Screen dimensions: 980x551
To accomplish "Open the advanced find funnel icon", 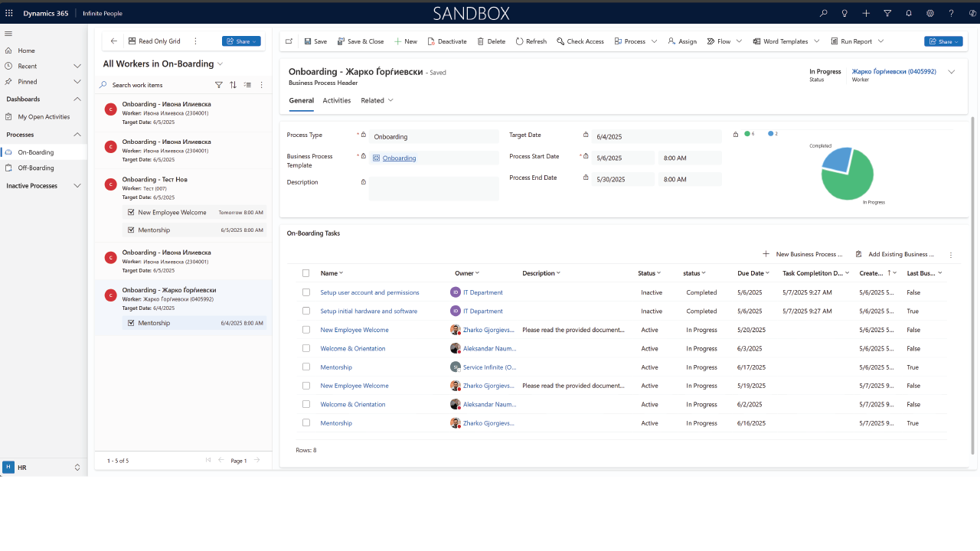I will coord(887,13).
